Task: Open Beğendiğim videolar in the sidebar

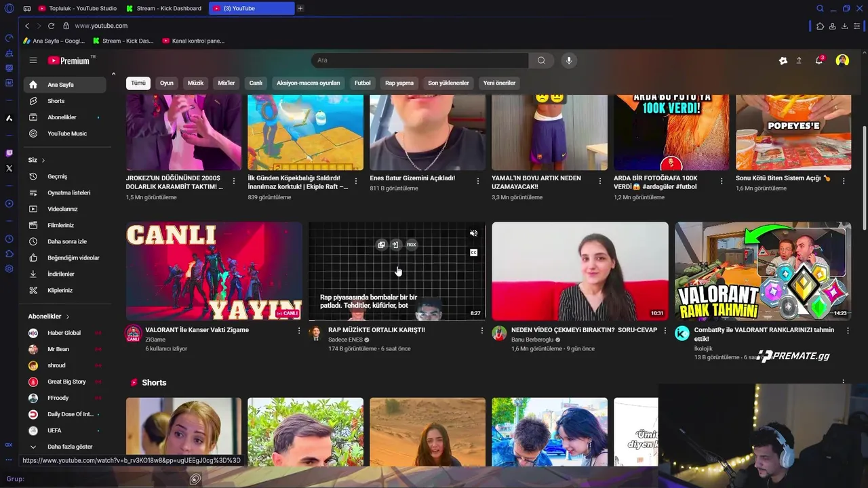Action: click(65, 258)
